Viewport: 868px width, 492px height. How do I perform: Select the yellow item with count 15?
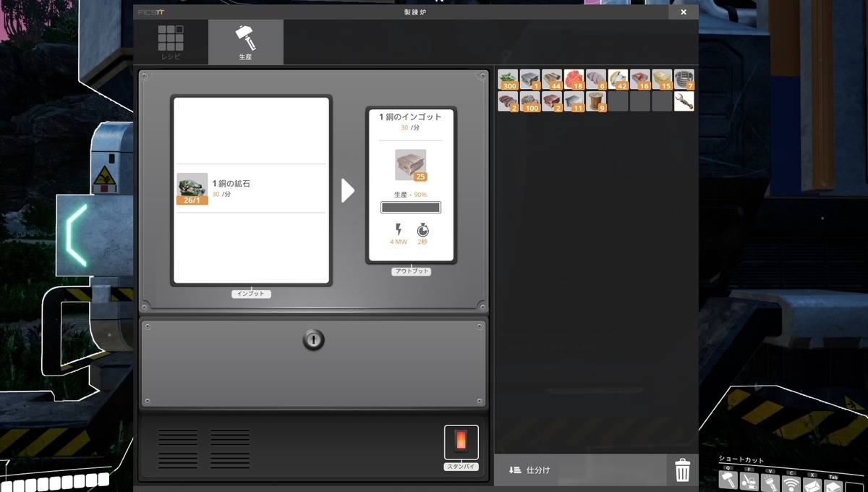[x=663, y=80]
